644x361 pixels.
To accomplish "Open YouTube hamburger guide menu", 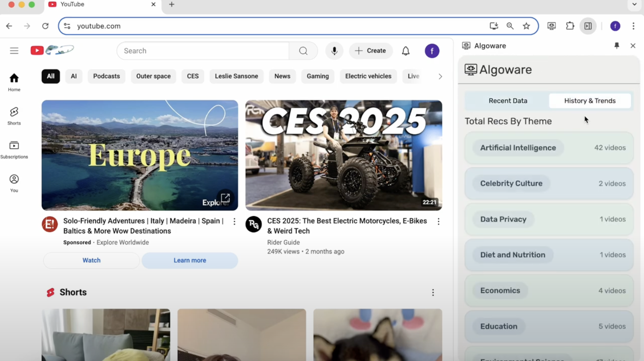I will pos(14,51).
